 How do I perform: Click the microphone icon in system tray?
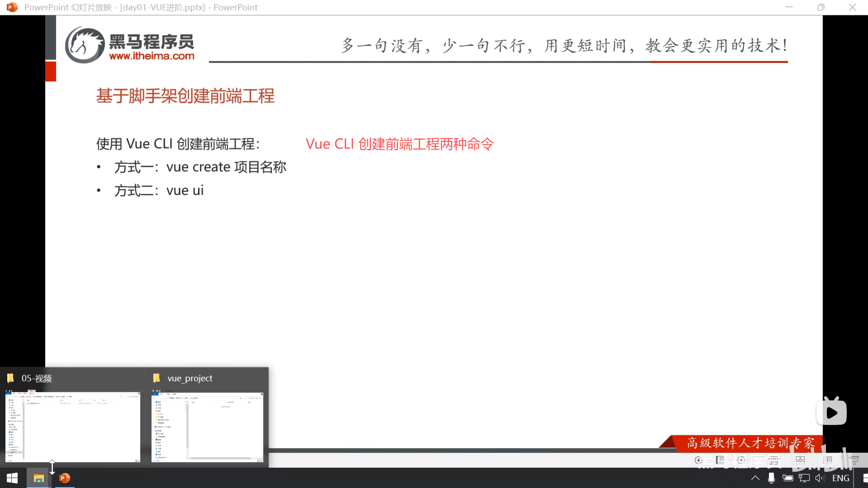click(771, 478)
